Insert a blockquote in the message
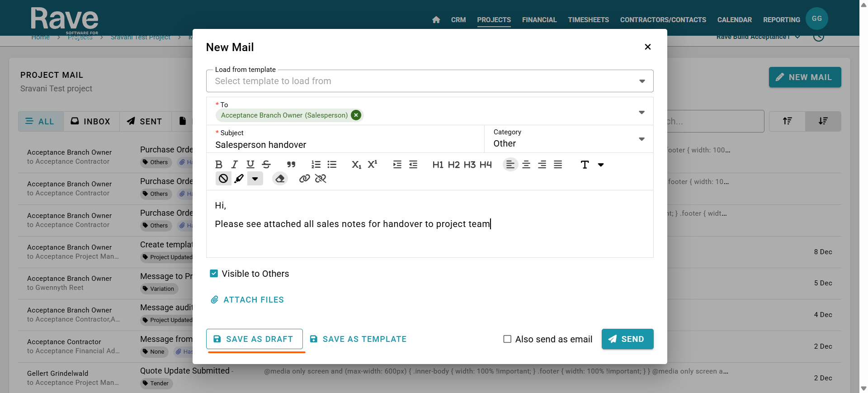The width and height of the screenshot is (868, 393). 291,165
